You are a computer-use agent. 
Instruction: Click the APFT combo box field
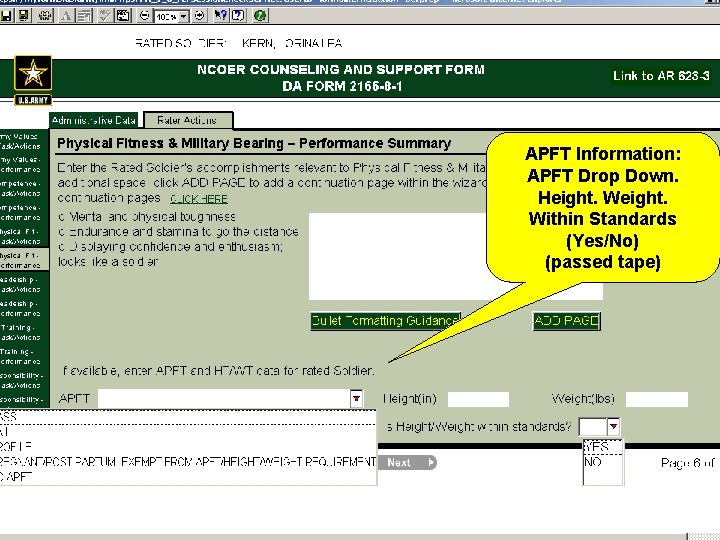[225, 399]
